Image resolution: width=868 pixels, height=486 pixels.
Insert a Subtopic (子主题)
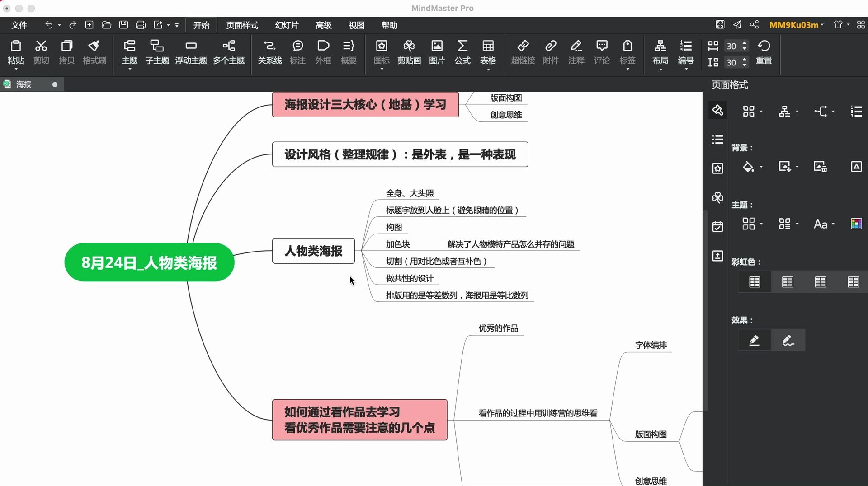[157, 52]
